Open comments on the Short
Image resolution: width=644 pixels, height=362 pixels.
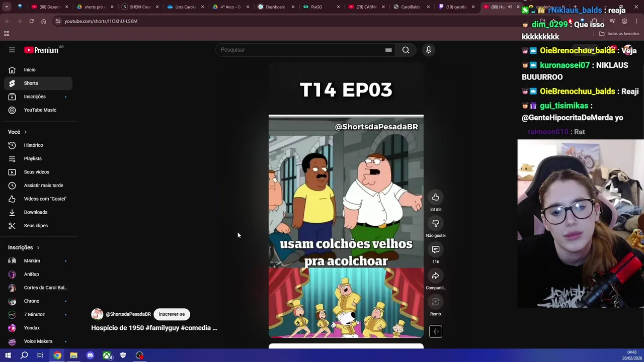coord(436,249)
